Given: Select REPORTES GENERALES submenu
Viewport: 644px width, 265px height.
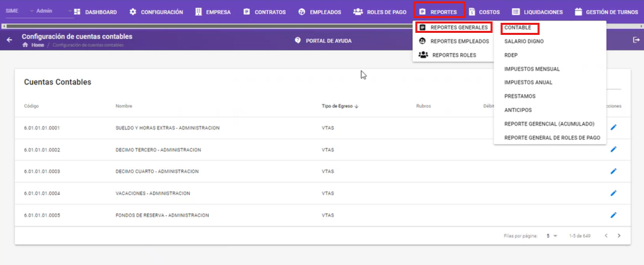Looking at the screenshot, I should coord(454,28).
